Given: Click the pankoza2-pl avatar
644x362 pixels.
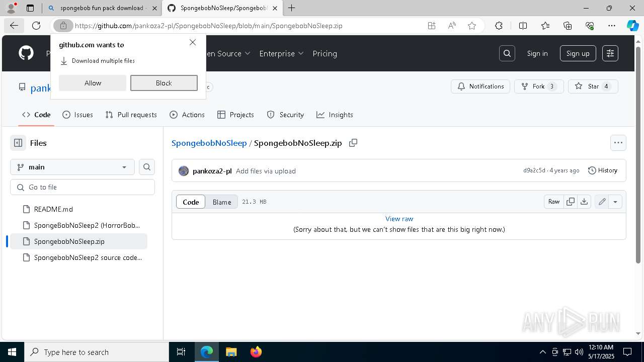Looking at the screenshot, I should 184,171.
